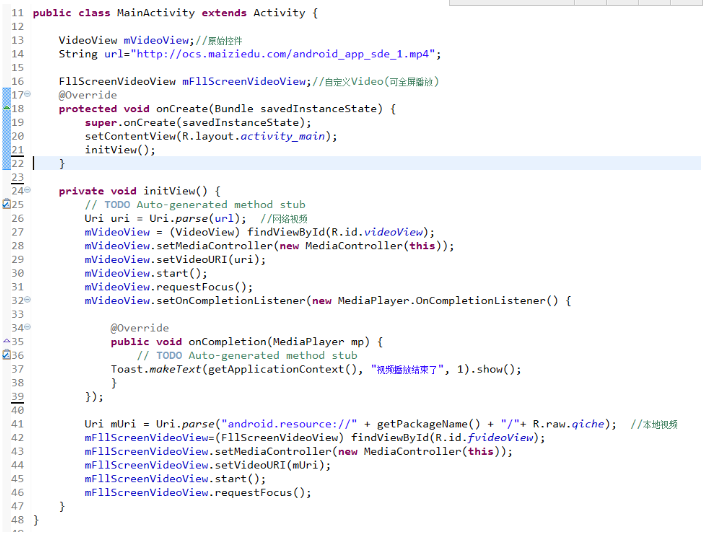Click requestFocus() on line 46
Image resolution: width=712 pixels, height=541 pixels.
point(260,493)
